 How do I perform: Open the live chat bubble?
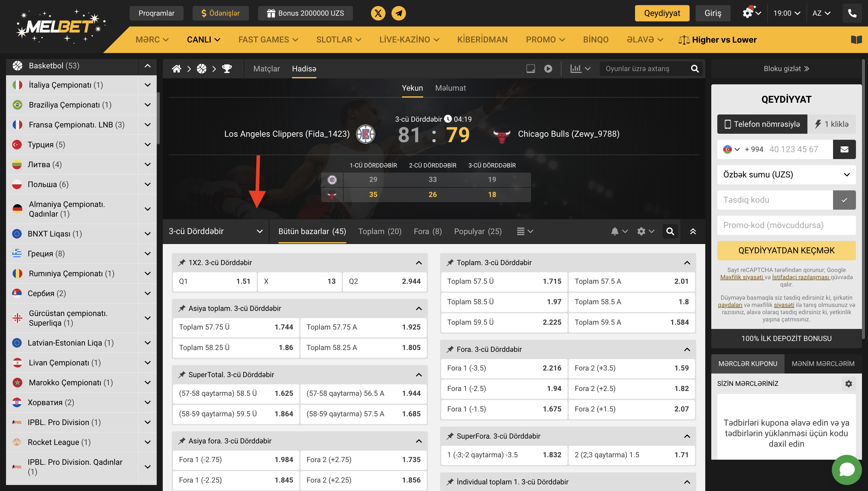click(x=846, y=470)
